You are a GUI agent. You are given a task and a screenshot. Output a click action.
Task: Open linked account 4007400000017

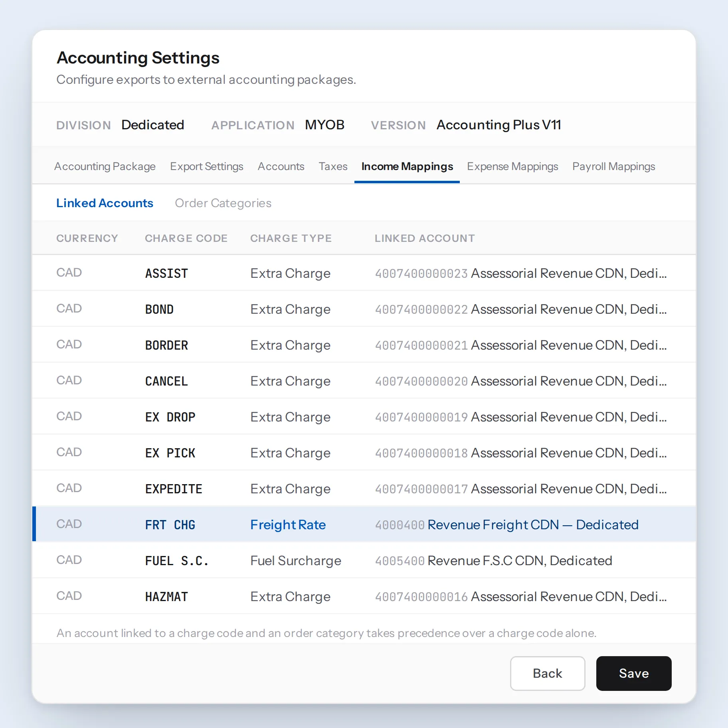pyautogui.click(x=521, y=489)
